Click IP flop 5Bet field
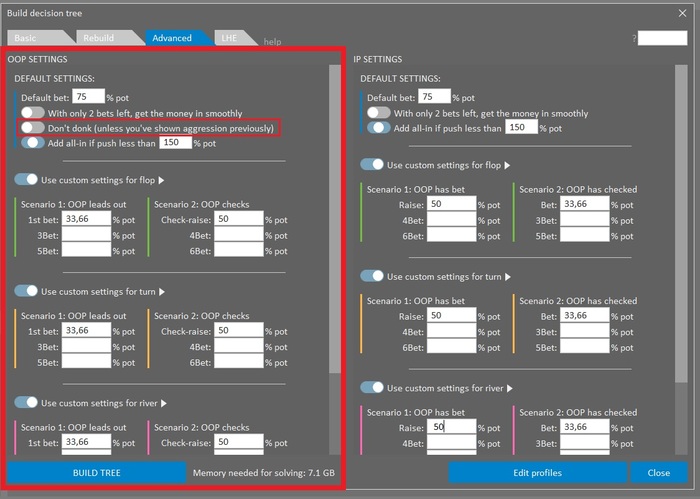Viewport: 700px width, 499px height. click(584, 235)
